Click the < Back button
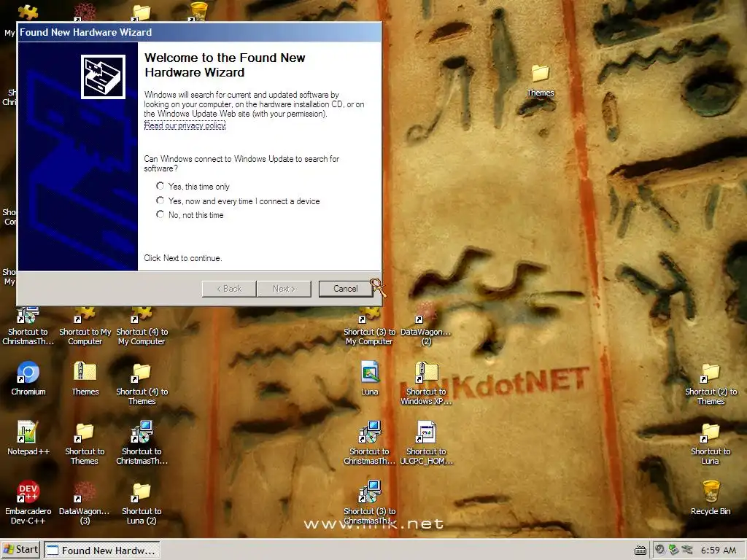This screenshot has height=560, width=747. tap(229, 289)
